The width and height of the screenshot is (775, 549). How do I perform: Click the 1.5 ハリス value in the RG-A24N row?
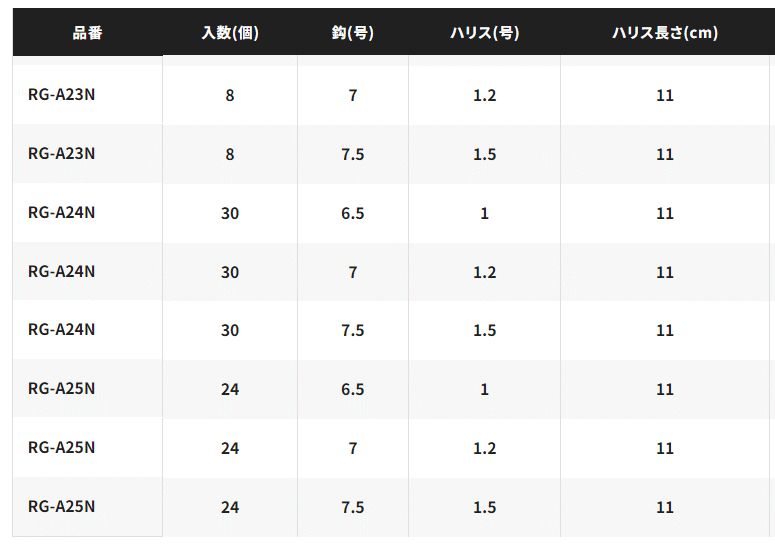pyautogui.click(x=484, y=331)
